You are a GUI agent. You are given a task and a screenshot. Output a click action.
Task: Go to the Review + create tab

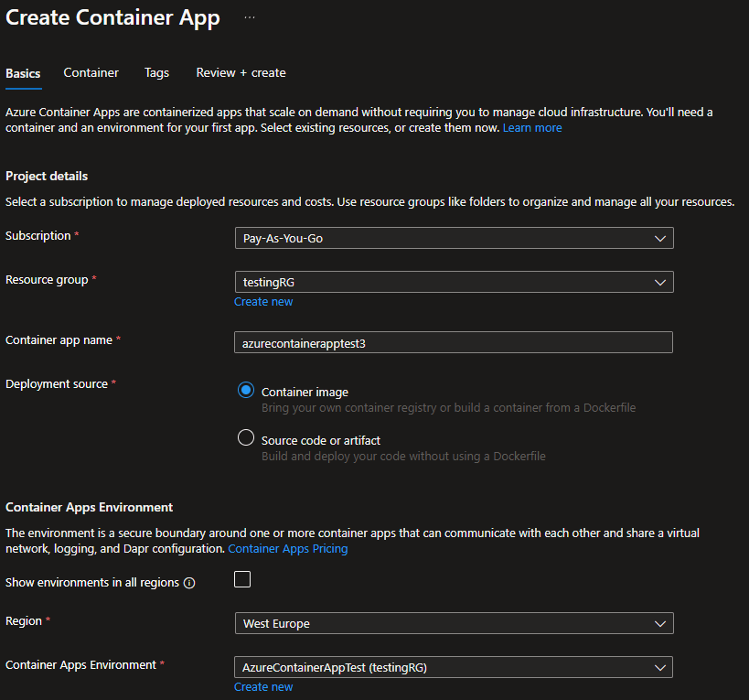tap(241, 73)
